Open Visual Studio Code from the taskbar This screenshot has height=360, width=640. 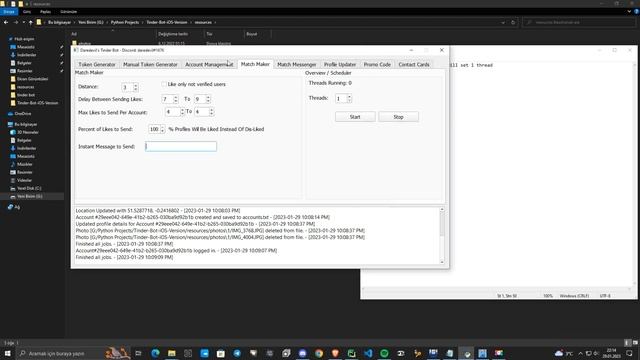coord(368,353)
